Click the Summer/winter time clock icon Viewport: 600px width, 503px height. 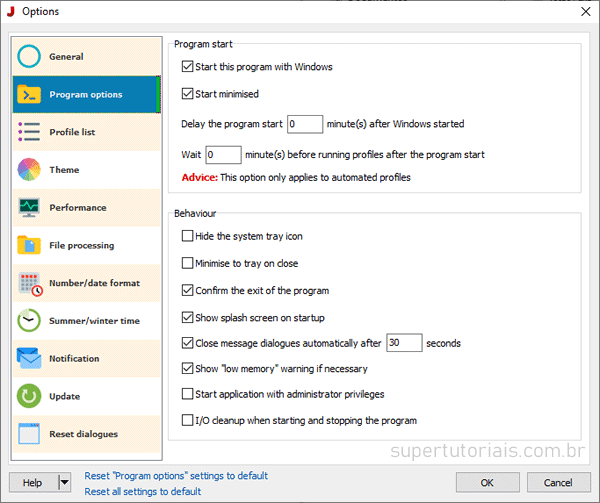[29, 321]
